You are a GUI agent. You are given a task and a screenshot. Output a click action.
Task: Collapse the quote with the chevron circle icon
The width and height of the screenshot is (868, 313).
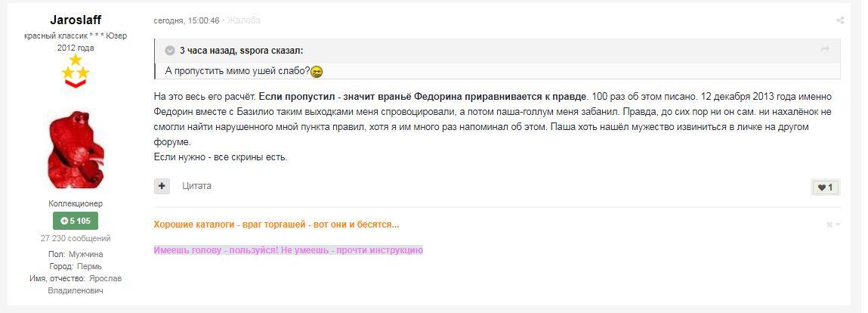(170, 51)
